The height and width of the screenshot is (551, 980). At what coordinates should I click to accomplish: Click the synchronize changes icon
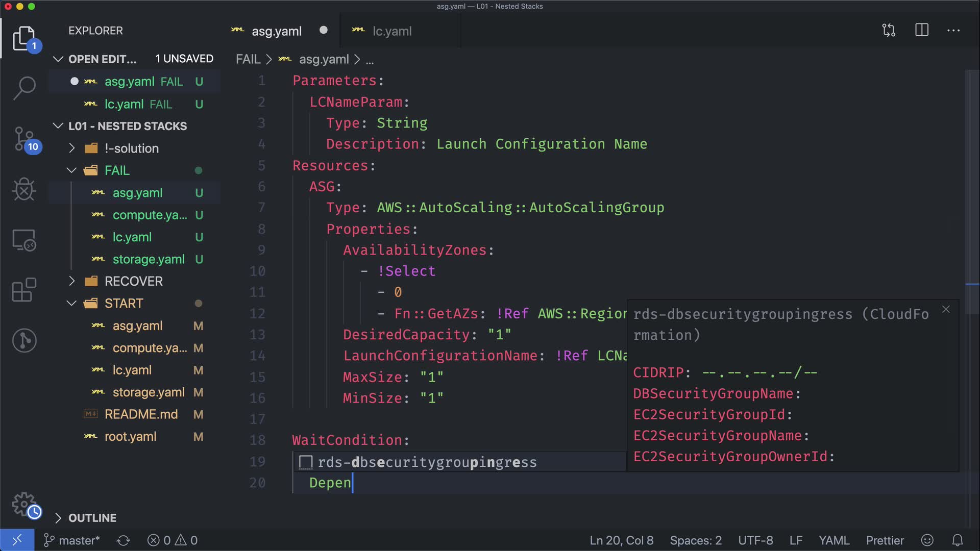coord(124,540)
